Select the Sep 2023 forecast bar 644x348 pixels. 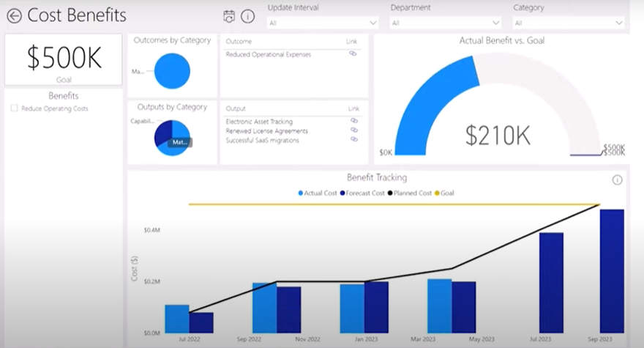point(612,271)
